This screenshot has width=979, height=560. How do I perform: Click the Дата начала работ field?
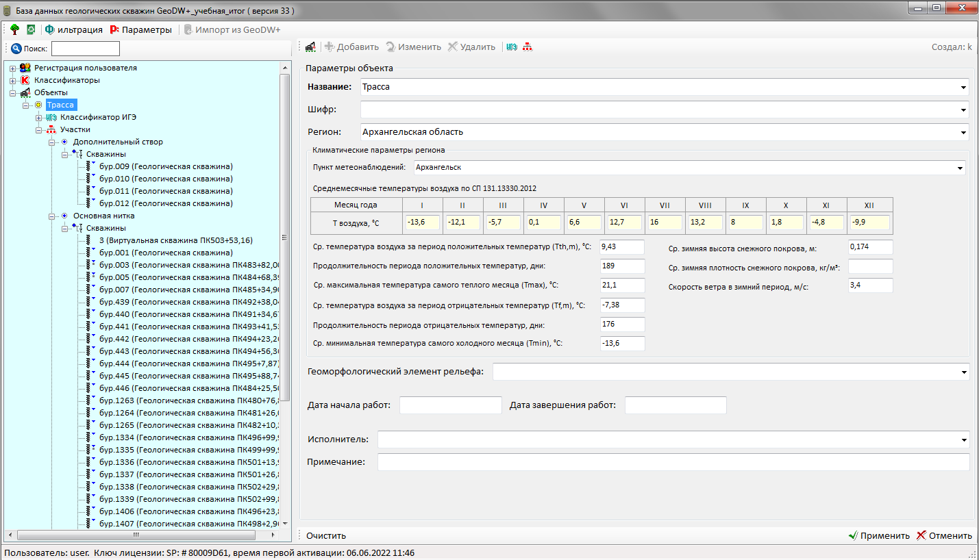coord(450,405)
